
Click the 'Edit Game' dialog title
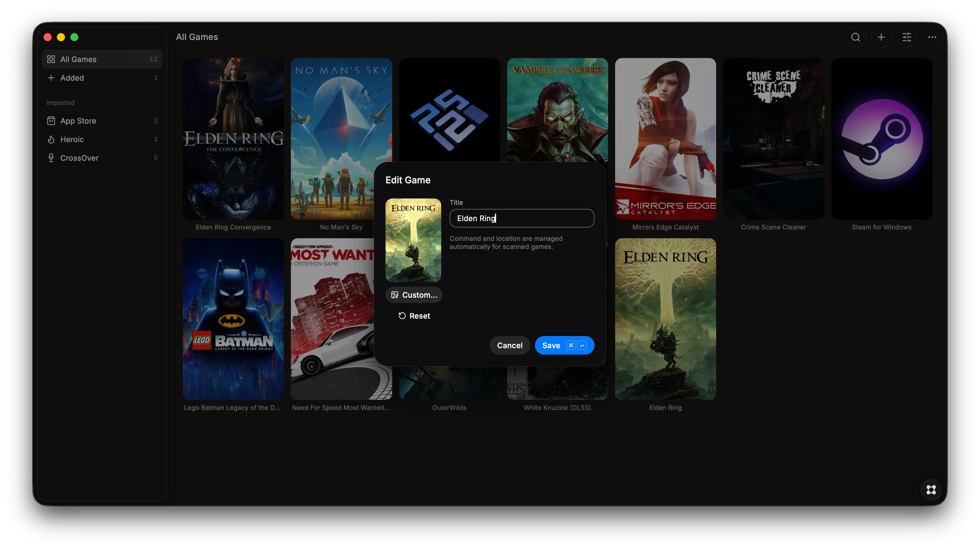coord(408,180)
